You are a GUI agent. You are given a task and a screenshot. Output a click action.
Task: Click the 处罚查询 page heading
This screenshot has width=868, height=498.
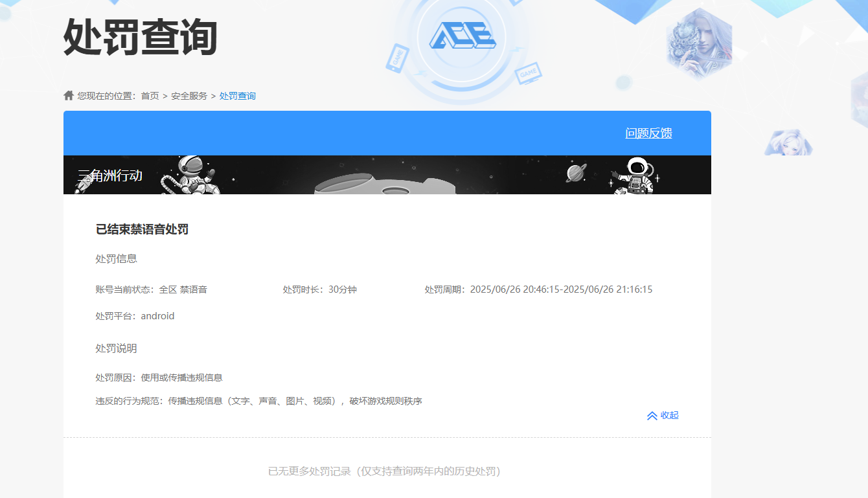tap(141, 38)
